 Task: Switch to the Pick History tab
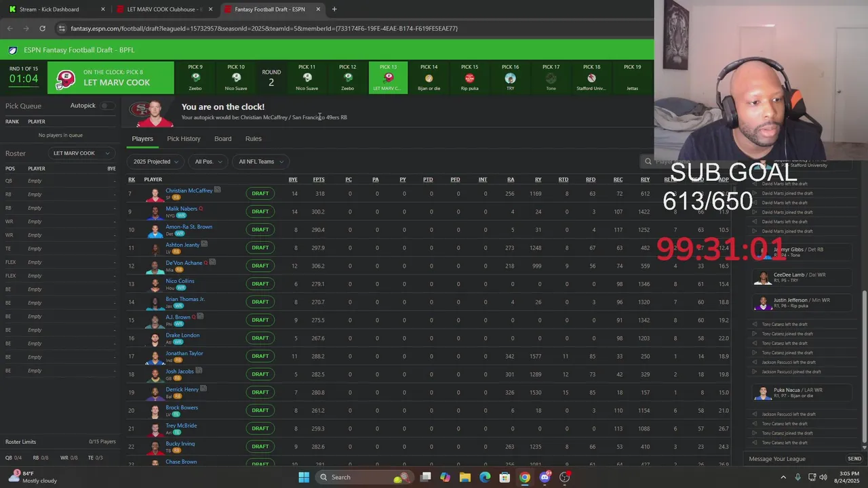pos(184,138)
